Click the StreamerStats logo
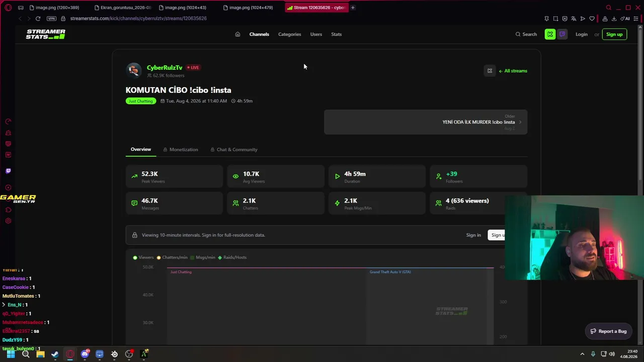 (46, 34)
